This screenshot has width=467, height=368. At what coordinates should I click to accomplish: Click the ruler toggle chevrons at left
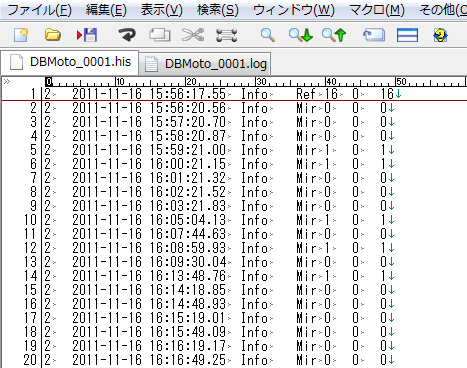7,82
